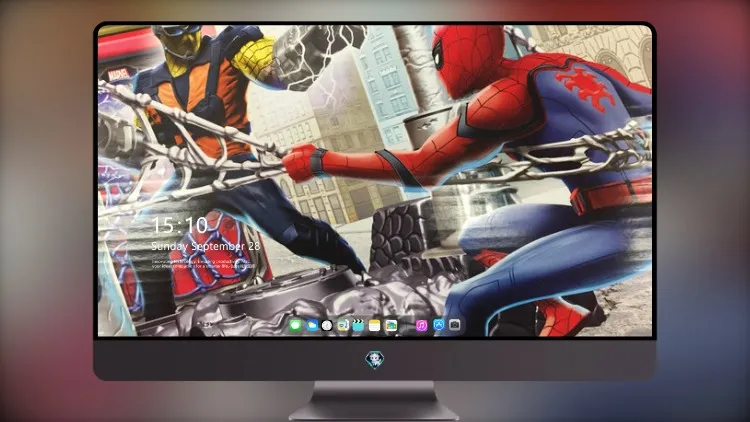Open the Camera app in dock

tap(455, 325)
